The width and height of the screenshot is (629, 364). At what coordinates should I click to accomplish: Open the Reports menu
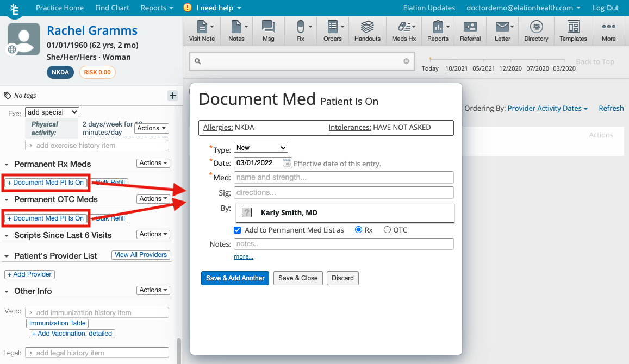(x=156, y=8)
